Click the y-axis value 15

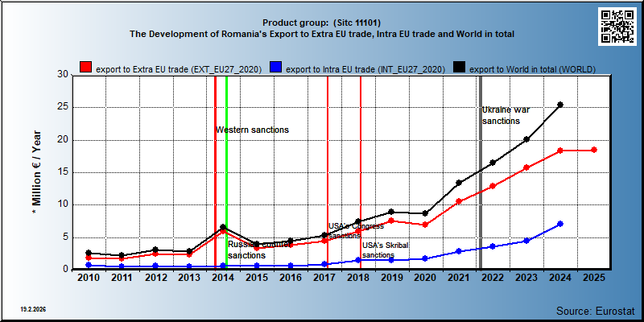click(63, 172)
